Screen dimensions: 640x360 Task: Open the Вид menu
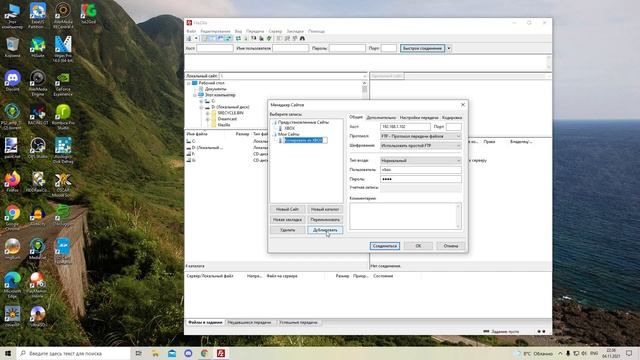[x=238, y=31]
